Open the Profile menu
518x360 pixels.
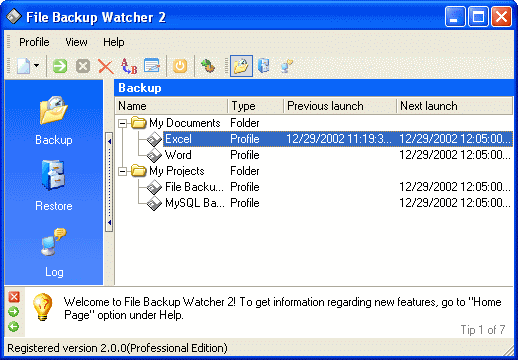coord(34,42)
